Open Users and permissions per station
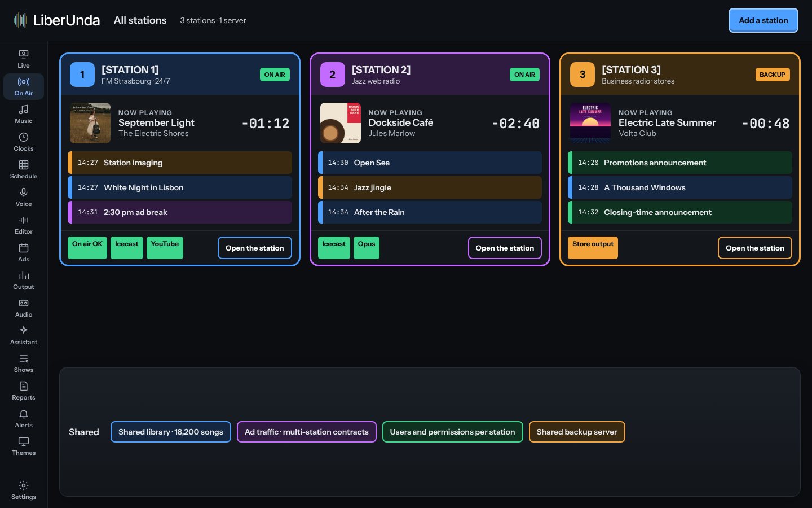812x508 pixels. [x=453, y=432]
